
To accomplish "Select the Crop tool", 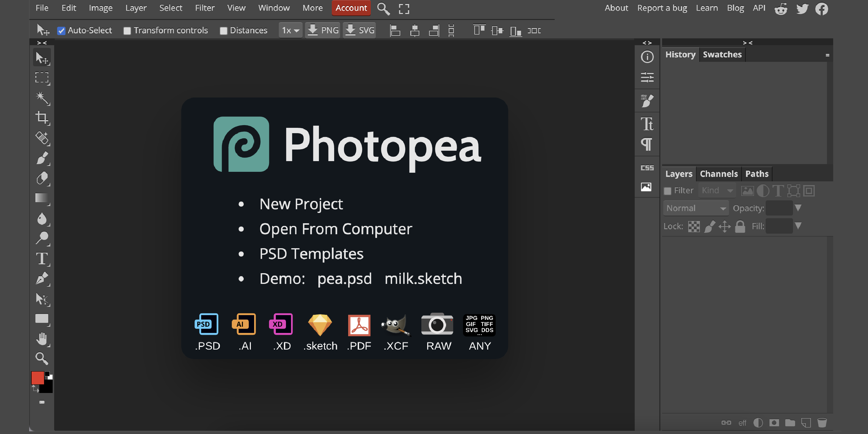I will point(42,118).
